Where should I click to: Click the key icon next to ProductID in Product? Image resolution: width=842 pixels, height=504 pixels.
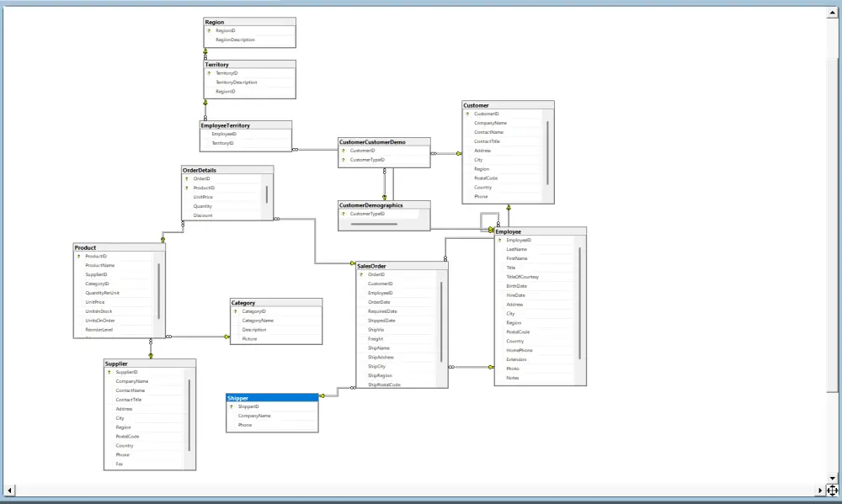(x=77, y=256)
